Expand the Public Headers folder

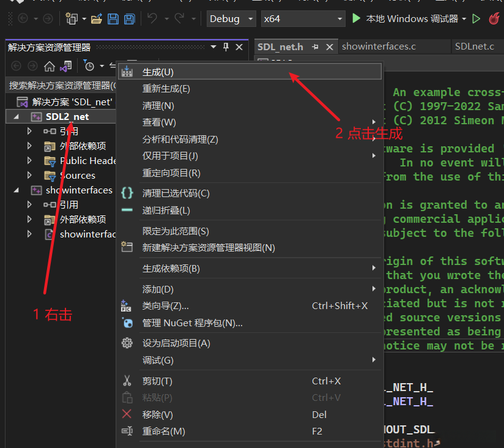pyautogui.click(x=29, y=160)
